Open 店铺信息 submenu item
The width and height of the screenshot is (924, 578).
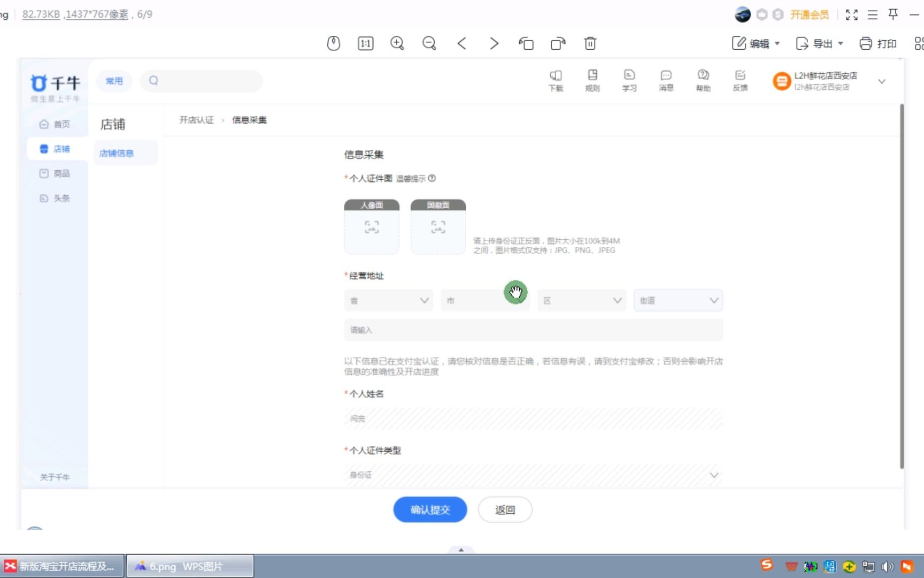tap(125, 153)
